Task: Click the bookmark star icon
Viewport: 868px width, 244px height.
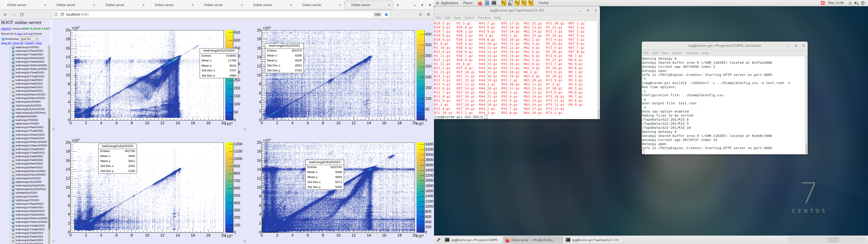Action: (x=387, y=14)
